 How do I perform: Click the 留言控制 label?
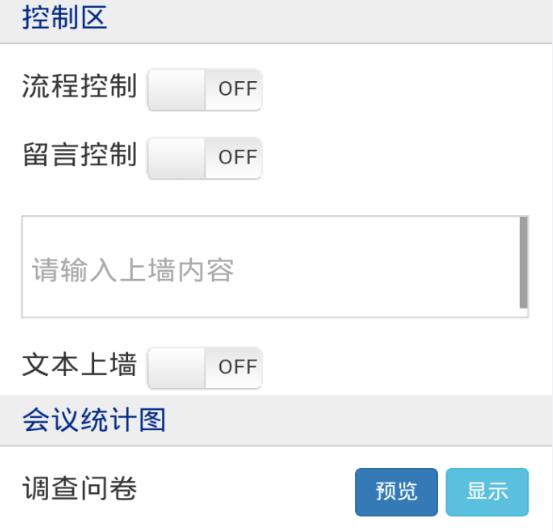point(79,155)
